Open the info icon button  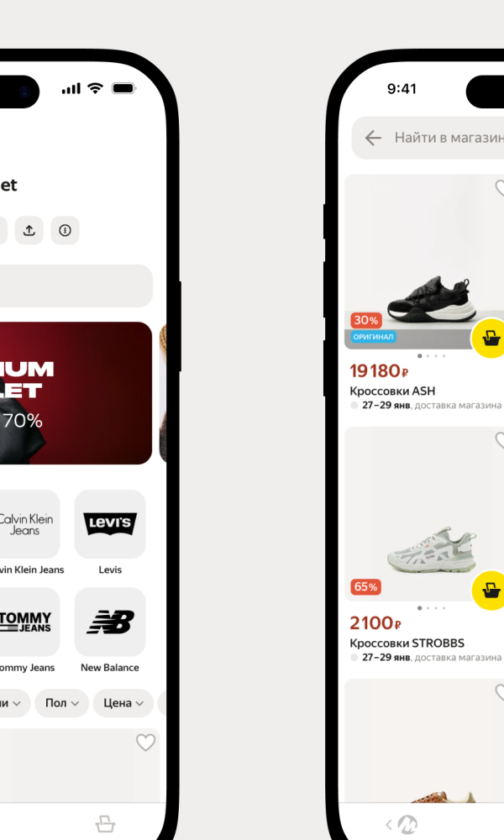[x=65, y=230]
